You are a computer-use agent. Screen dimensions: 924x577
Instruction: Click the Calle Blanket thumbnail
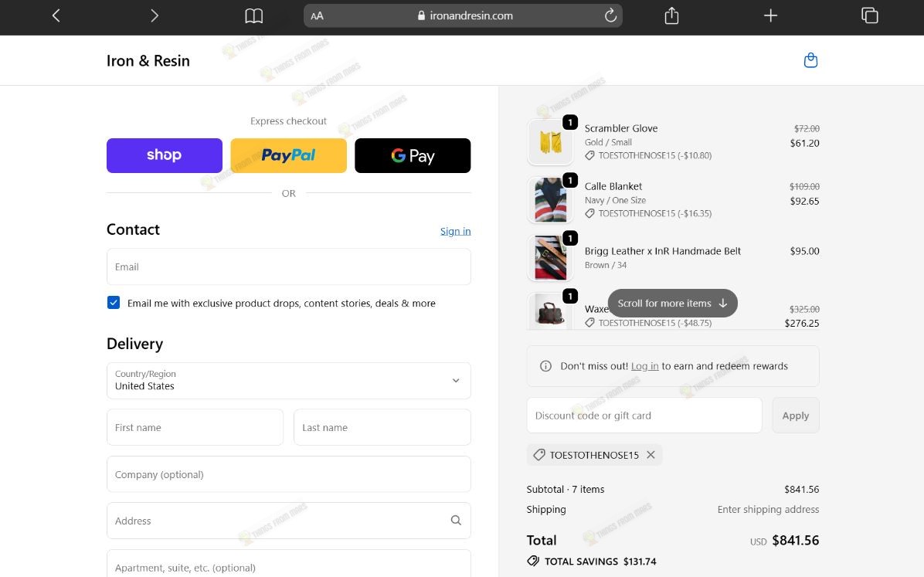550,200
